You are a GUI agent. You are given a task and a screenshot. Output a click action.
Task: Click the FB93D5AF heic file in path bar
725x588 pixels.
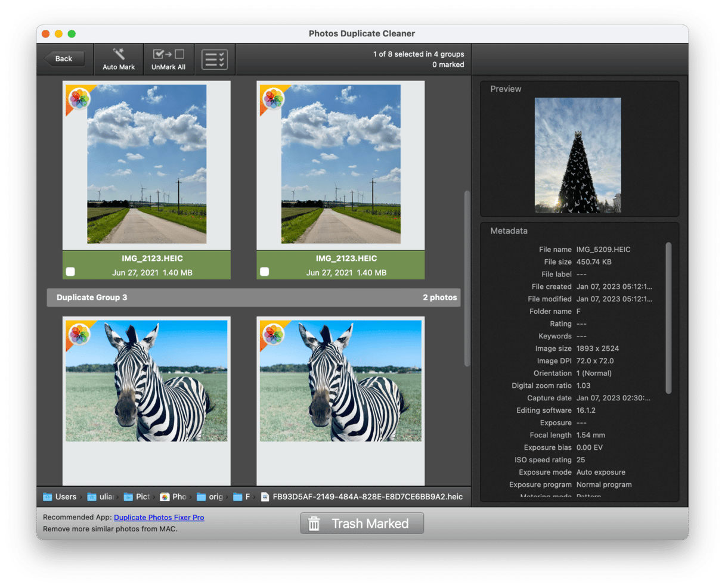click(x=362, y=497)
